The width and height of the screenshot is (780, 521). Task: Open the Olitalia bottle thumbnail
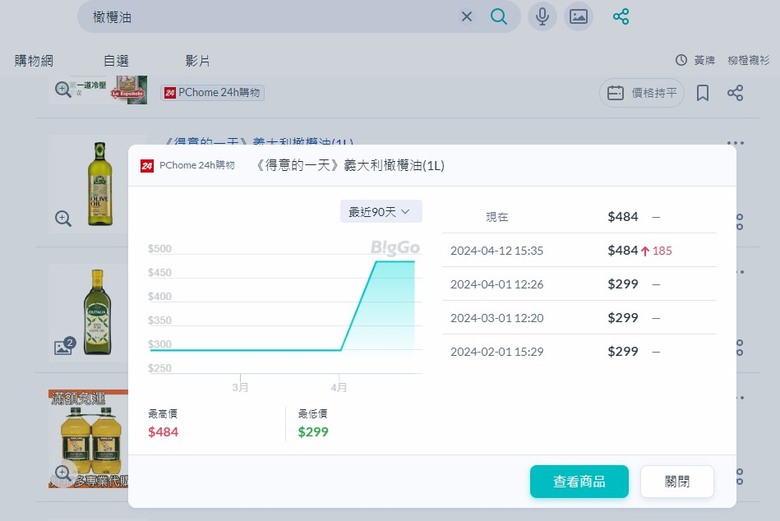click(98, 312)
